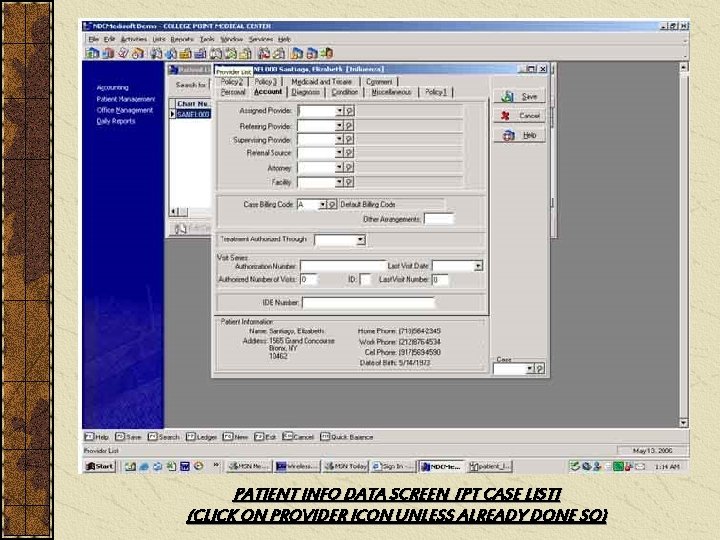Select the Condition tab

pos(344,92)
